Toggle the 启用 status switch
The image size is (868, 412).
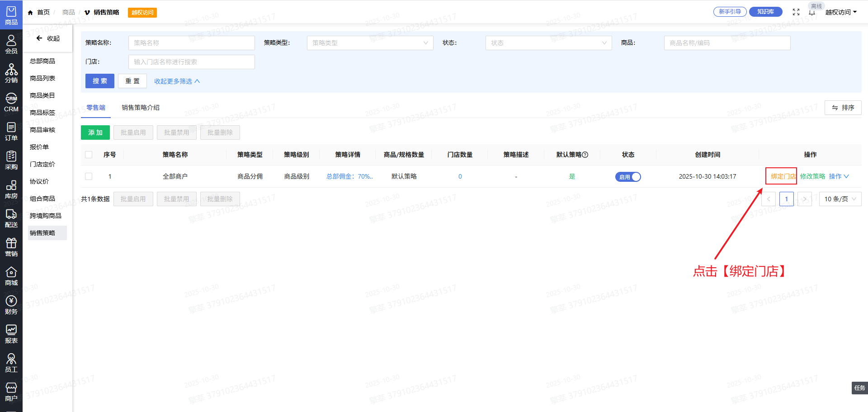628,177
